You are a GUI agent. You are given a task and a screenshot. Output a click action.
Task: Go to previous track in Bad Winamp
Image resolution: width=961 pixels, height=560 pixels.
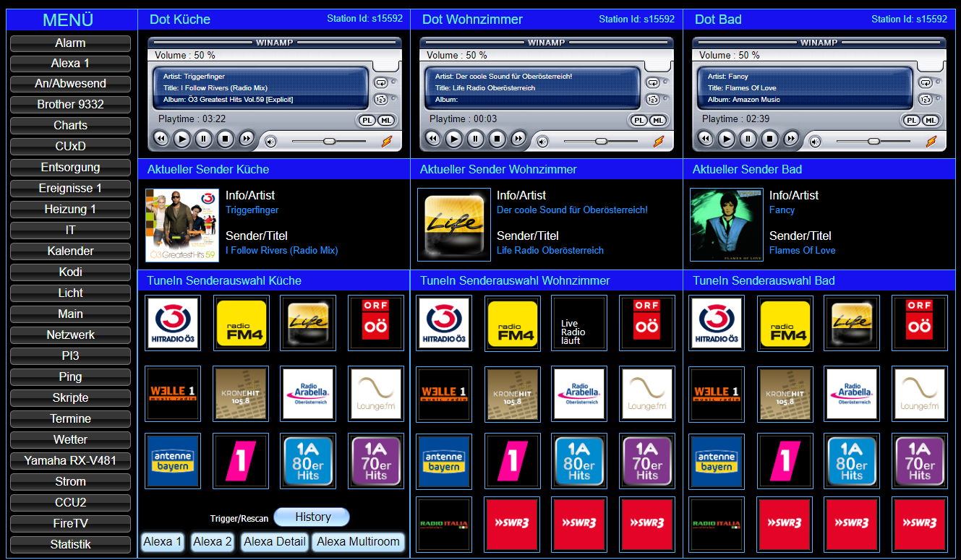(705, 138)
